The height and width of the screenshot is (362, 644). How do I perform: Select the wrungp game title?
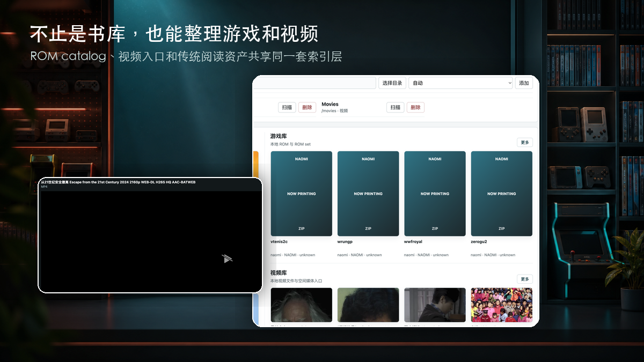[345, 242]
